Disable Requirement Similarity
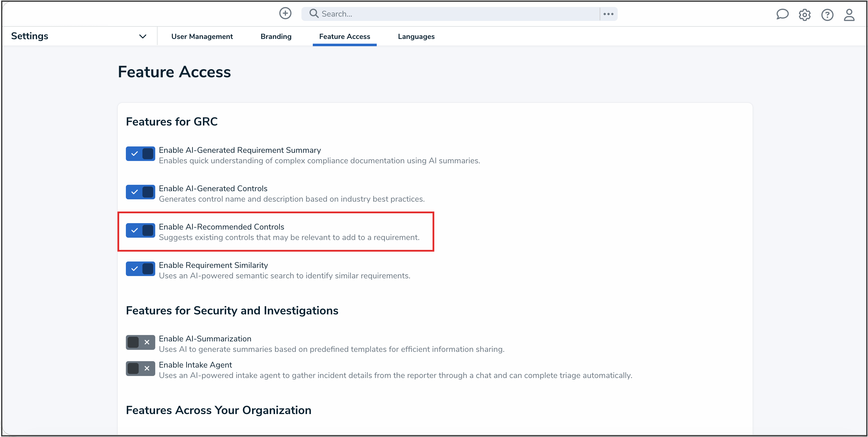The image size is (868, 437). pyautogui.click(x=140, y=268)
